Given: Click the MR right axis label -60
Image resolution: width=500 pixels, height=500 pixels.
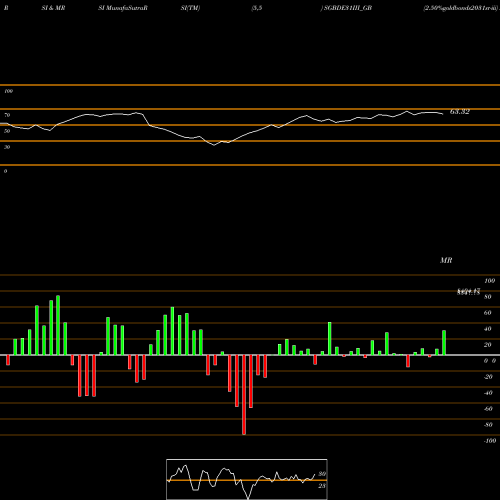Looking at the screenshot, I should click(x=488, y=409).
